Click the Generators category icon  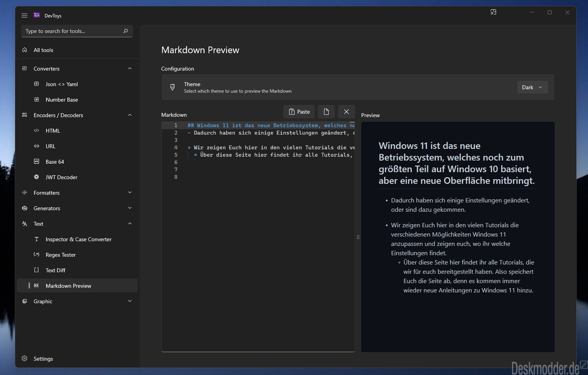coord(25,208)
